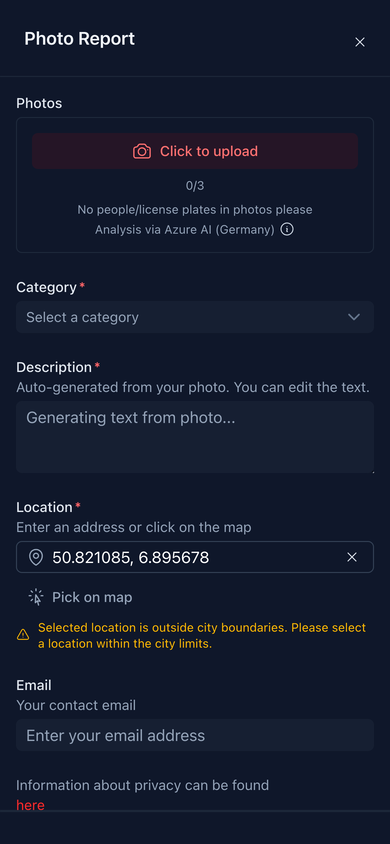
Task: Clear the location coordinates field
Action: tap(352, 557)
